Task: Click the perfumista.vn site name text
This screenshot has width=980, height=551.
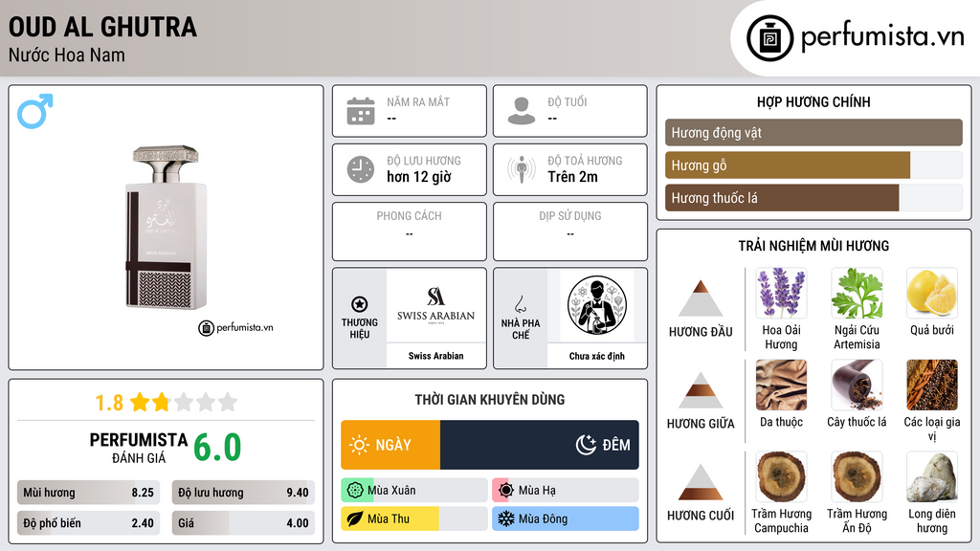Action: pyautogui.click(x=882, y=37)
